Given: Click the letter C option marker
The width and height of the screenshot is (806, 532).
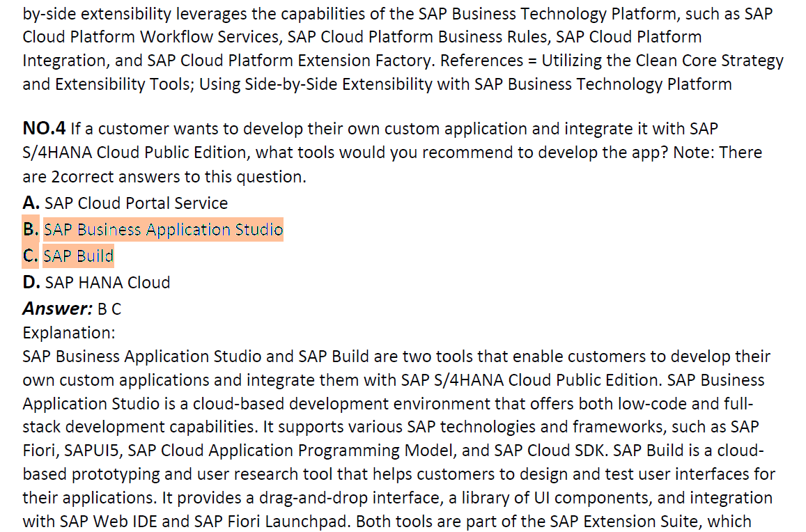Looking at the screenshot, I should (31, 256).
